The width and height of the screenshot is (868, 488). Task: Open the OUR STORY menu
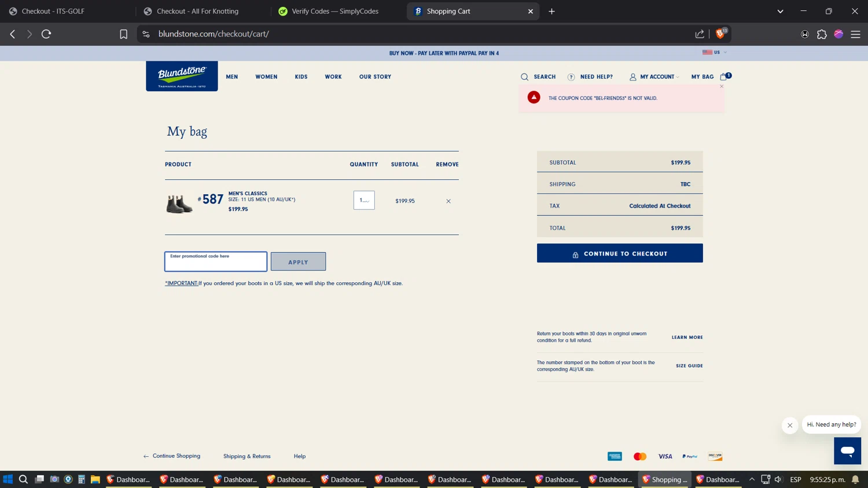coord(375,77)
